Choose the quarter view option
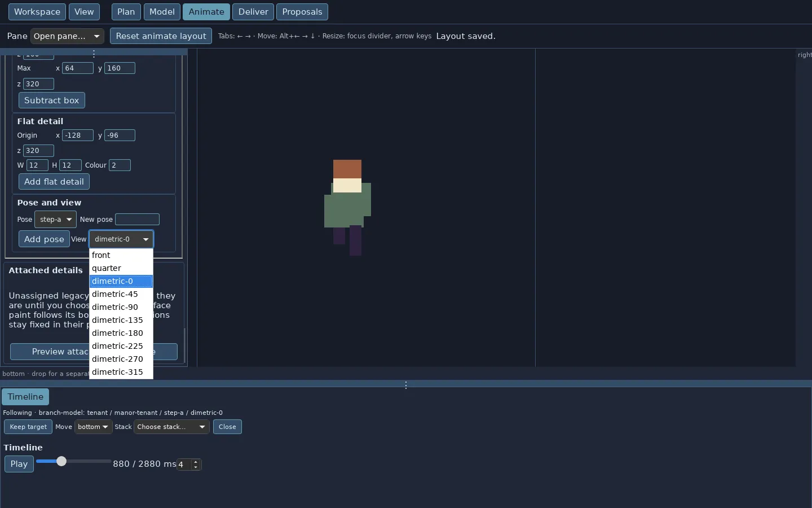 coord(121,268)
